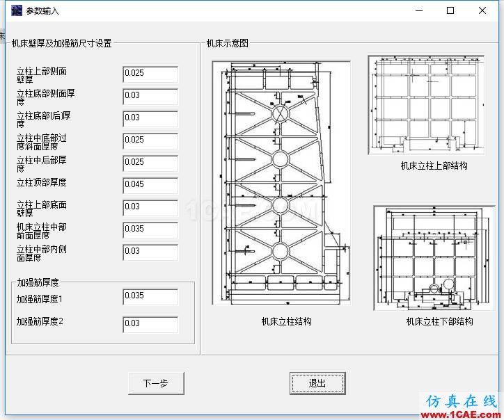Maximize the 参数输入 window
The image size is (504, 420).
450,10
